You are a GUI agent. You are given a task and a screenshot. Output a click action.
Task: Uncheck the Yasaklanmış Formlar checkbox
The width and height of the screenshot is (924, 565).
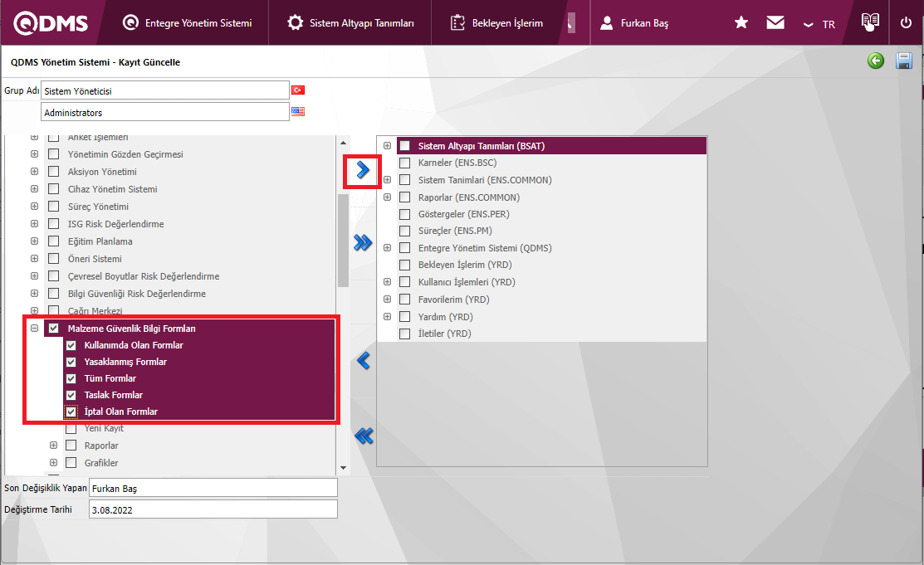click(71, 362)
